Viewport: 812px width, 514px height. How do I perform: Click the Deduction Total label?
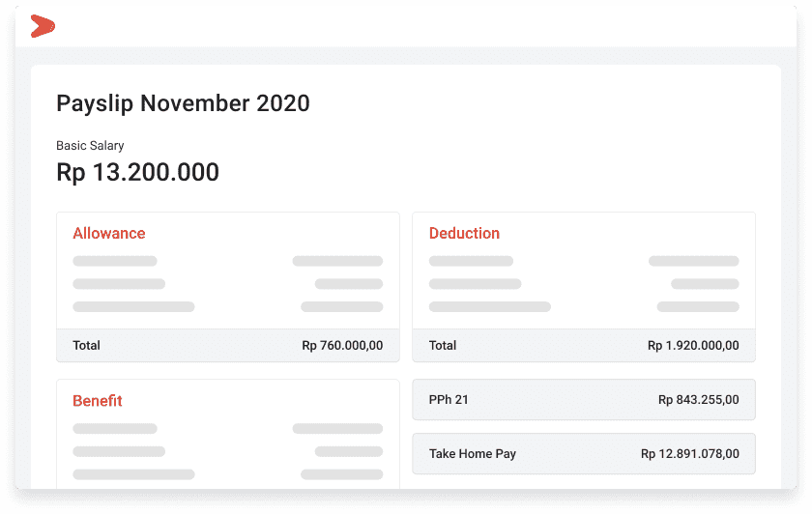point(443,345)
